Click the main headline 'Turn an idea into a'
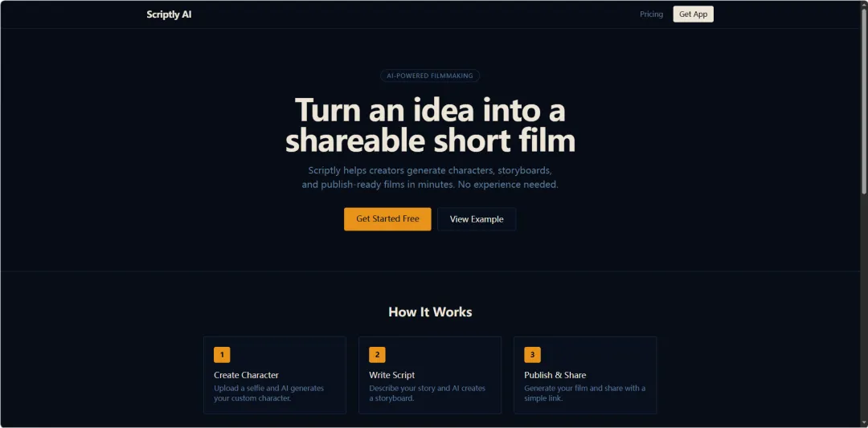 click(430, 110)
